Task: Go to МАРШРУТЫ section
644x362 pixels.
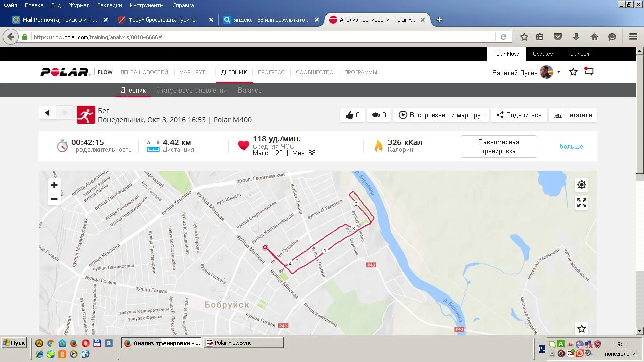Action: [x=194, y=72]
